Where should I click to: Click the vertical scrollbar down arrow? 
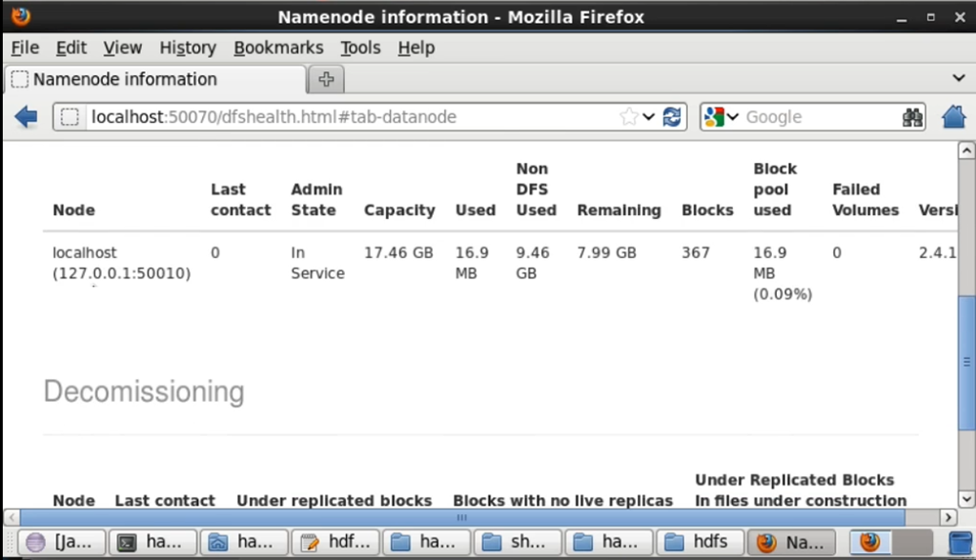(x=966, y=499)
